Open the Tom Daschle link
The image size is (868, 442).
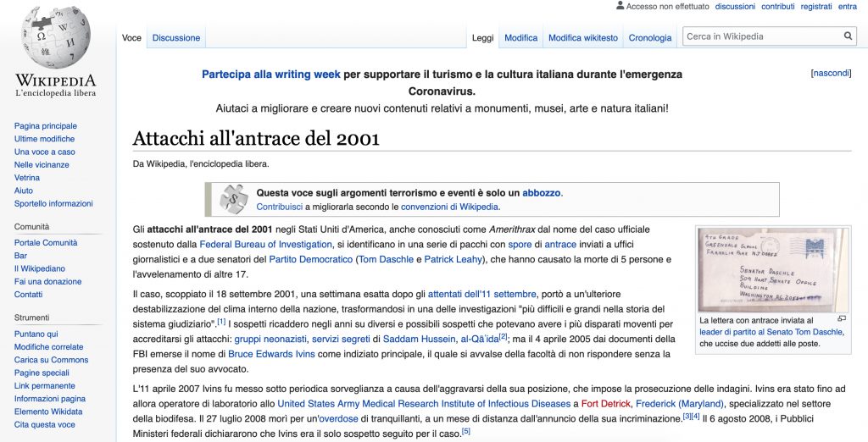click(x=386, y=259)
